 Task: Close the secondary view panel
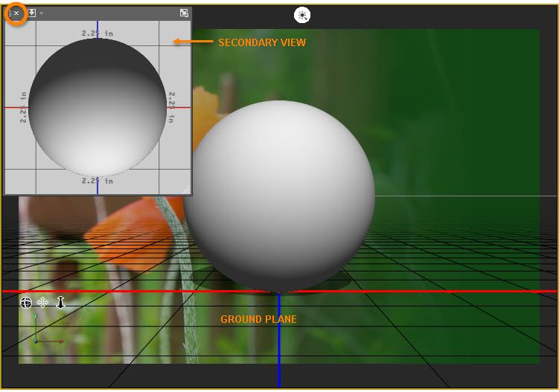pos(16,13)
